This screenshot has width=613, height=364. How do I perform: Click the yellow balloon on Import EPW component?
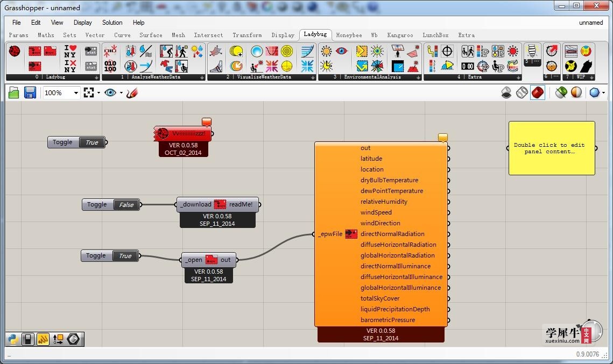(x=442, y=137)
